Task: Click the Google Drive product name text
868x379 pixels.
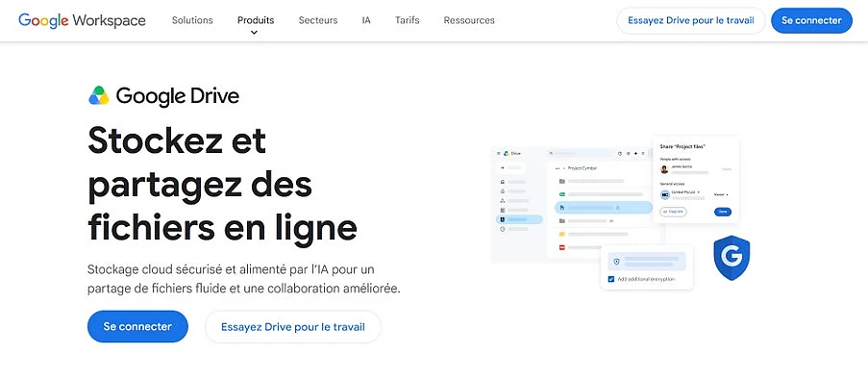Action: (x=178, y=96)
